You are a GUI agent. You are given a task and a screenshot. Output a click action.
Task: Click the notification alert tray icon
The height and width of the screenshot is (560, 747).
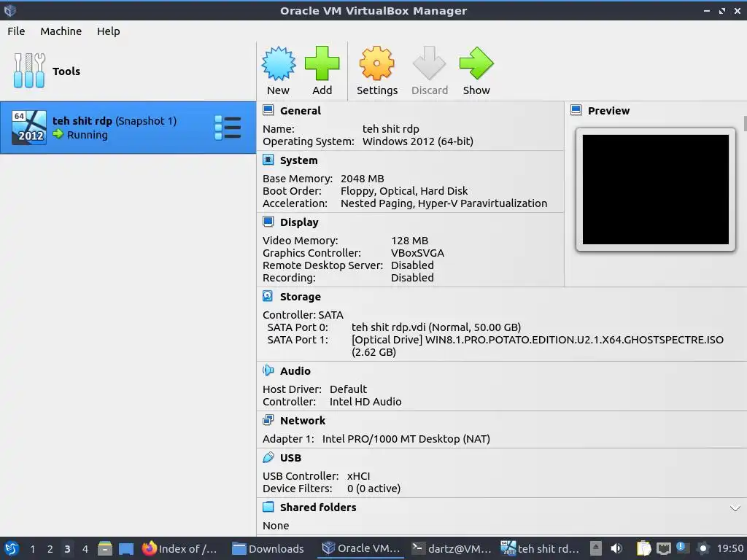[681, 548]
